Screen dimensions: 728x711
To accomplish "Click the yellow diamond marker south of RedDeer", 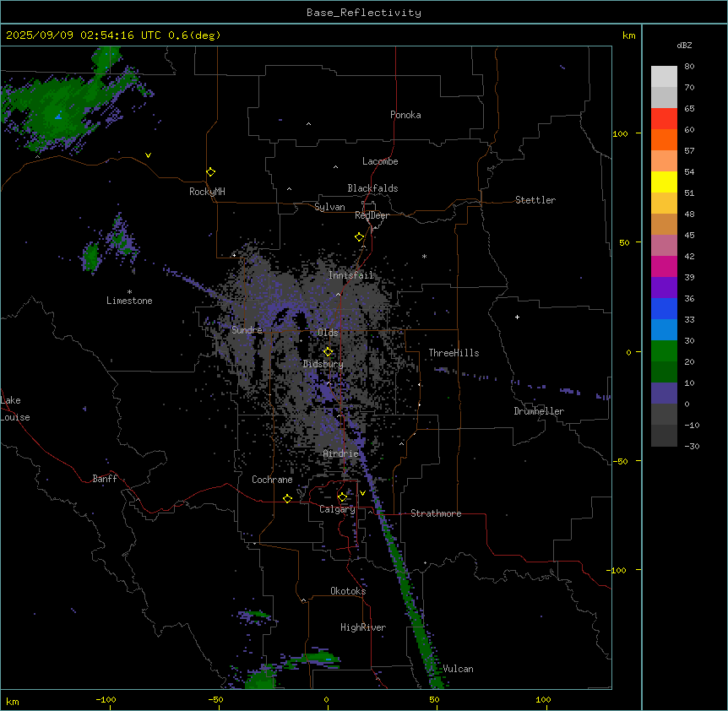I will tap(360, 237).
